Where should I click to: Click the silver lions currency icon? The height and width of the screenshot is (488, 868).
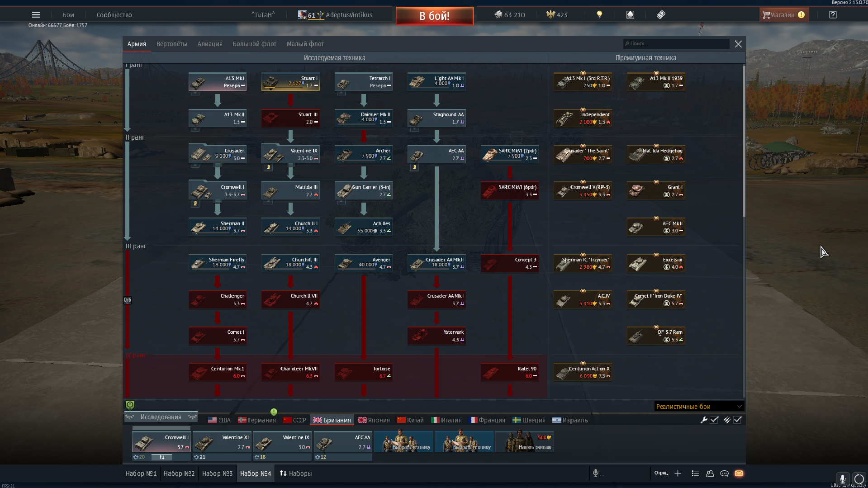coord(498,15)
